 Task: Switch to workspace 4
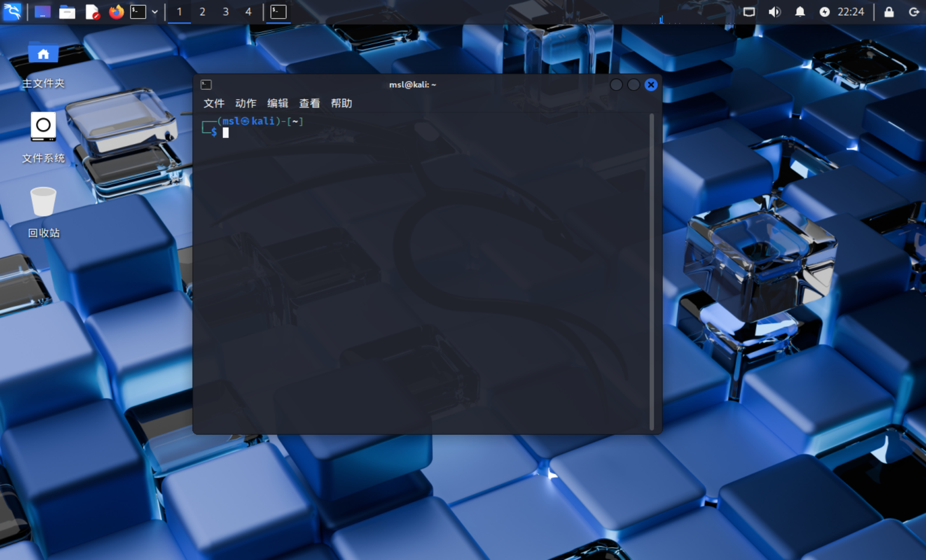[x=248, y=12]
